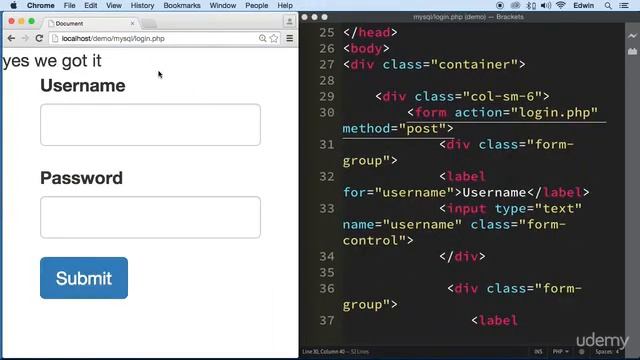Open the View menu
This screenshot has height=360, width=640.
click(x=114, y=5)
